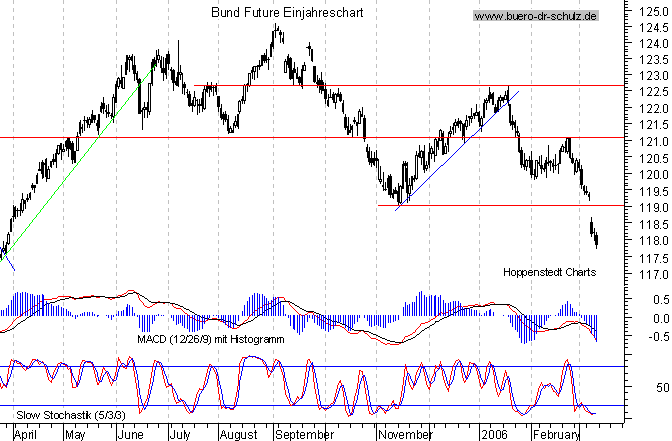672x441 pixels.
Task: Open the www.buero-dr-schulz.de link
Action: [x=536, y=17]
